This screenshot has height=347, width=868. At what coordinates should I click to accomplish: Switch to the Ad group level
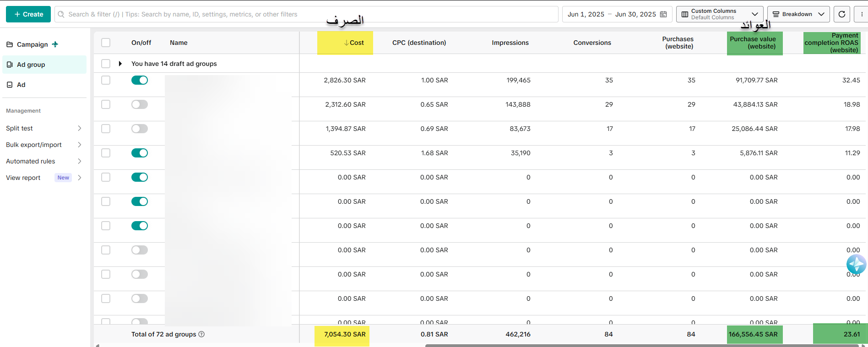tap(44, 65)
